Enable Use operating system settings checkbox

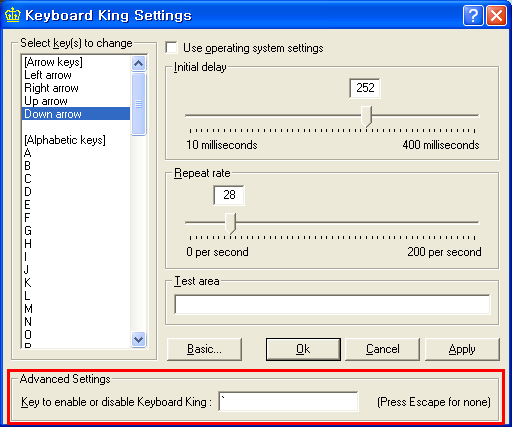point(171,48)
